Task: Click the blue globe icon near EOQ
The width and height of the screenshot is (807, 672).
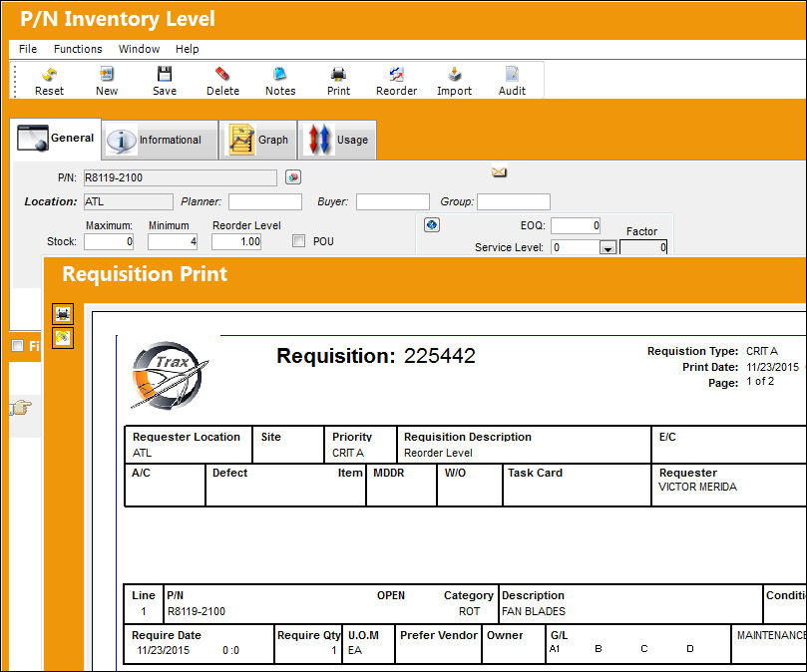Action: 432,225
